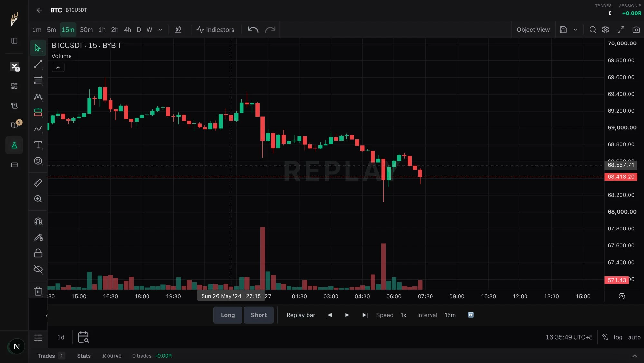
Task: Activate the zoom-in tool
Action: [x=38, y=199]
